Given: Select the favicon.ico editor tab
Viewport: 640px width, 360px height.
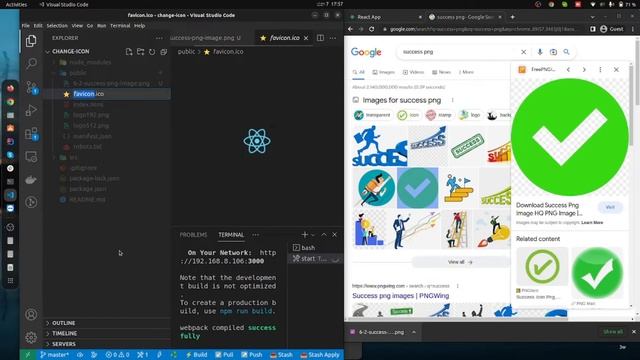Looking at the screenshot, I should click(284, 38).
